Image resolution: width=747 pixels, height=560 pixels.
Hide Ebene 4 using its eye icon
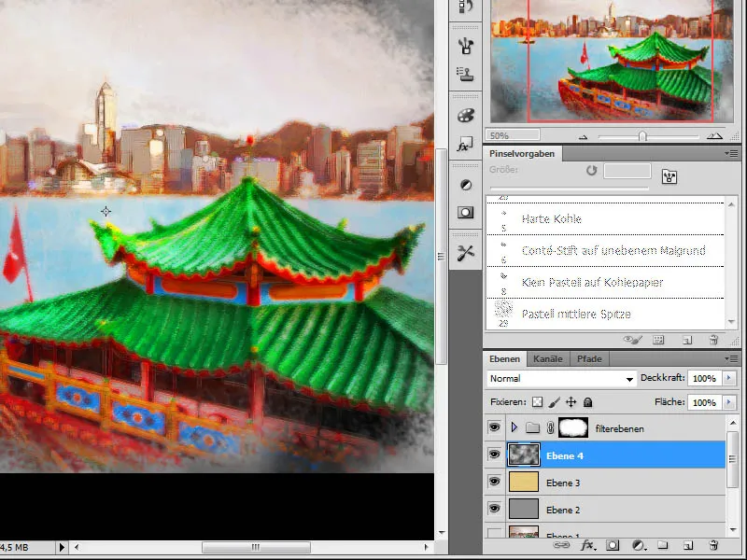click(495, 455)
